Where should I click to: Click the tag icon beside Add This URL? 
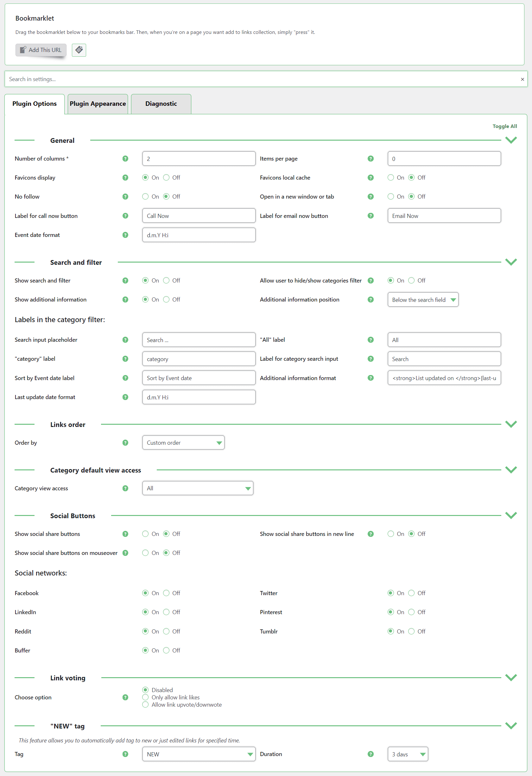tap(79, 50)
